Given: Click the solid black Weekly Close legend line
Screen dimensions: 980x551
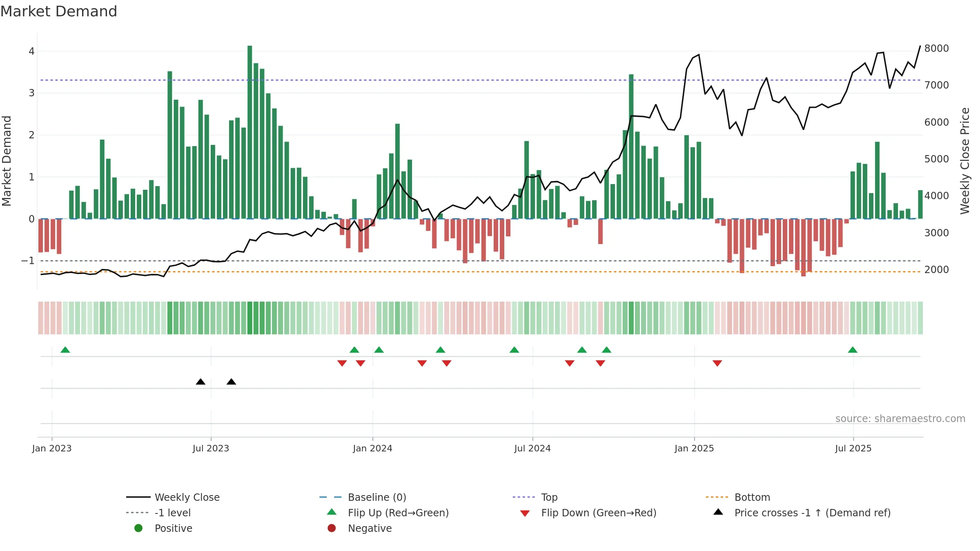Looking at the screenshot, I should click(x=138, y=497).
